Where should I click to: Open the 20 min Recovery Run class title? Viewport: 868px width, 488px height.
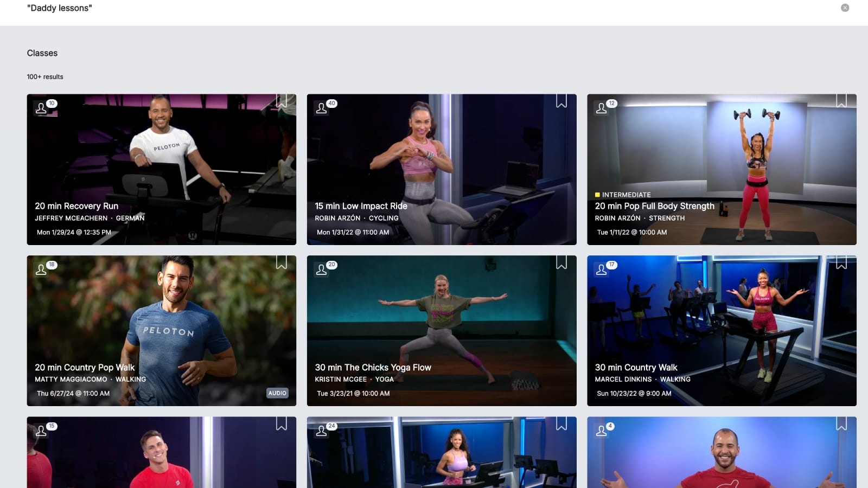pyautogui.click(x=76, y=206)
